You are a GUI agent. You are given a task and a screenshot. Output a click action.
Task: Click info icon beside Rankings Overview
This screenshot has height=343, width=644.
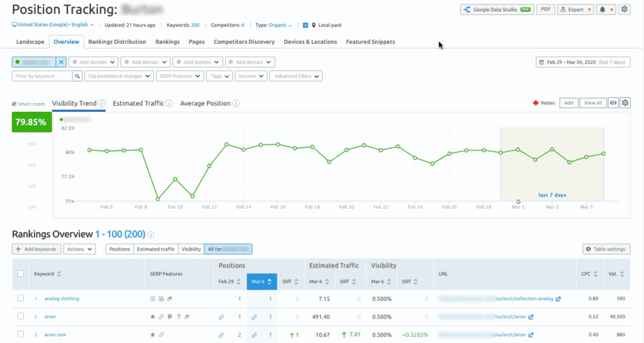pyautogui.click(x=151, y=235)
